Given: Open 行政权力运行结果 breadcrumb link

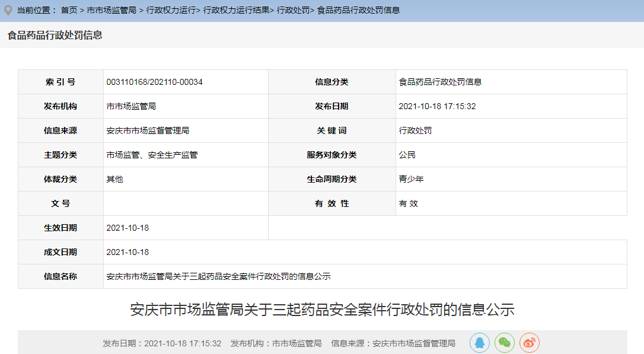Looking at the screenshot, I should (x=236, y=10).
